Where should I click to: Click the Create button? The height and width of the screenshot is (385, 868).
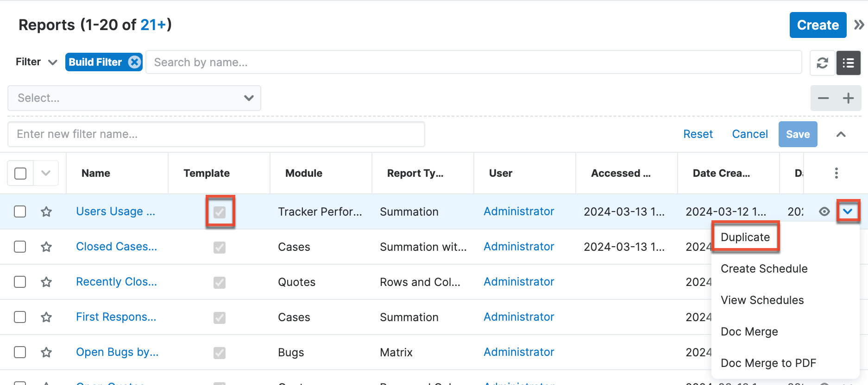tap(818, 25)
